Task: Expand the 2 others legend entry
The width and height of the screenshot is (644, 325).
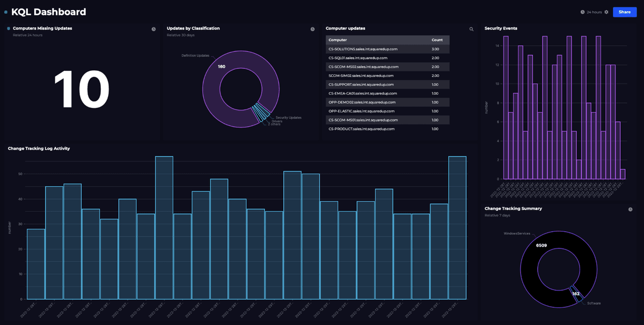Action: (273, 124)
